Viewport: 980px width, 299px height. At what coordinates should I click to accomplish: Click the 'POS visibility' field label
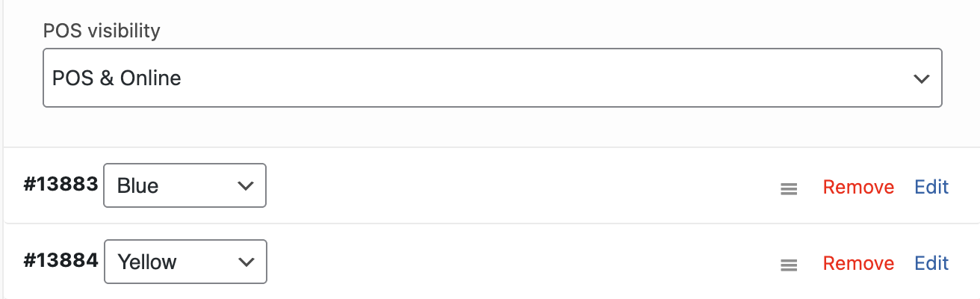[102, 31]
